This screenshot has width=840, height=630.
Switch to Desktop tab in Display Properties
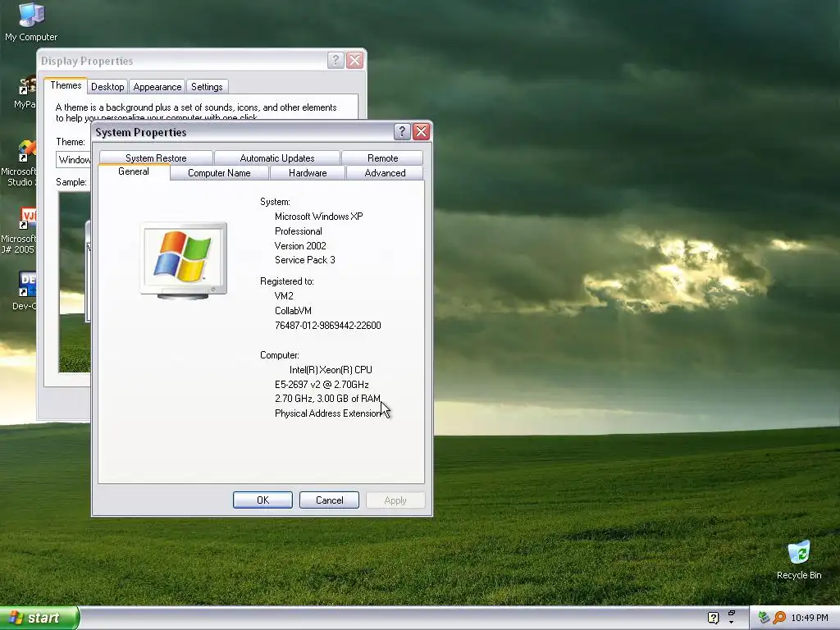[x=107, y=87]
